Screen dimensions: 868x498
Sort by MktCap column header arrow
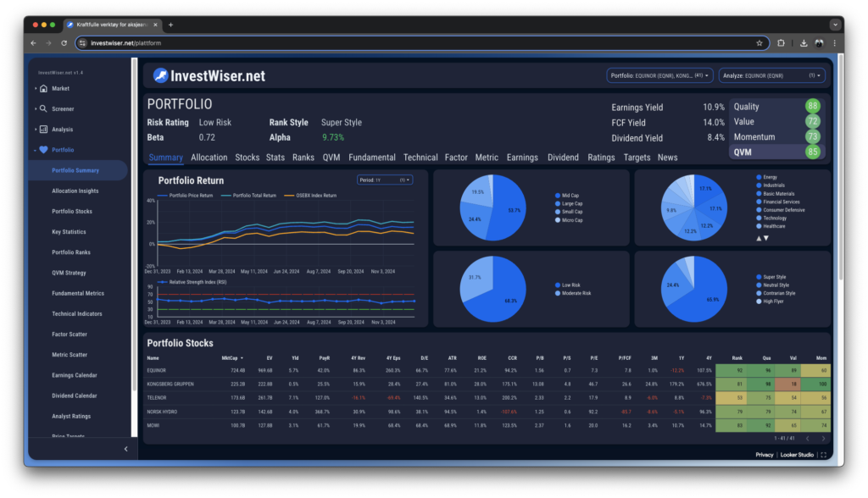(242, 358)
